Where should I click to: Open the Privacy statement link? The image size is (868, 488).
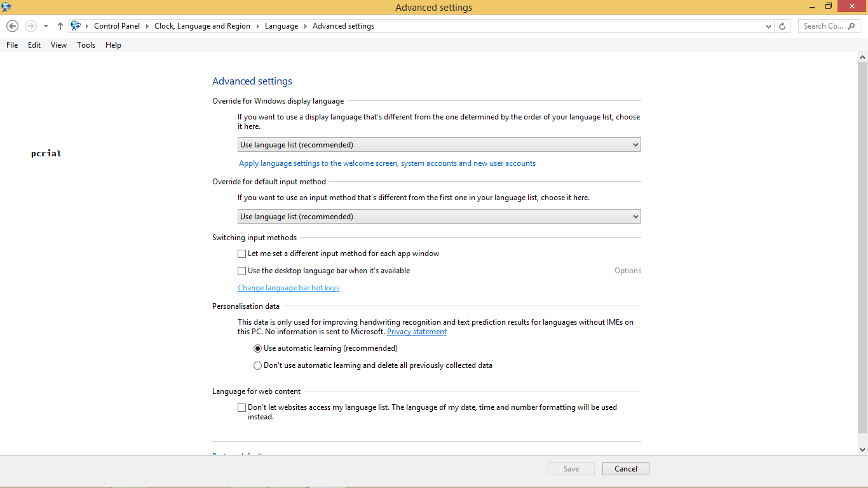coord(416,331)
